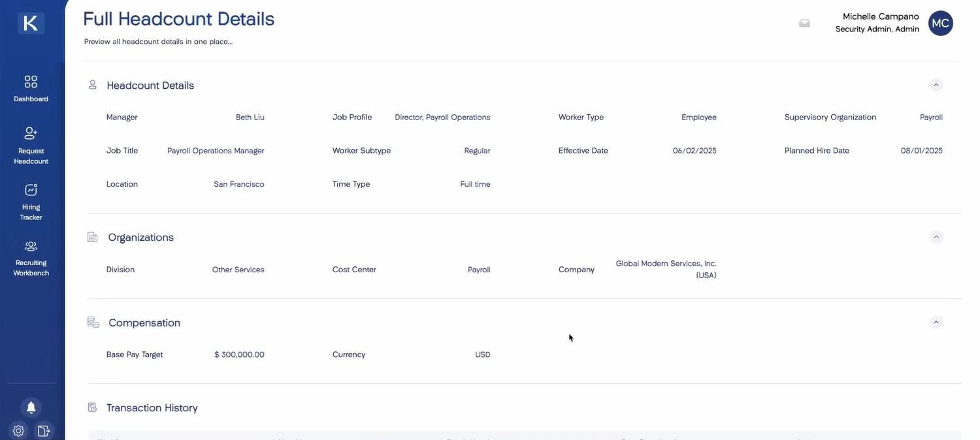Select the $ 300,000.00 base pay
This screenshot has width=980, height=440.
click(239, 354)
